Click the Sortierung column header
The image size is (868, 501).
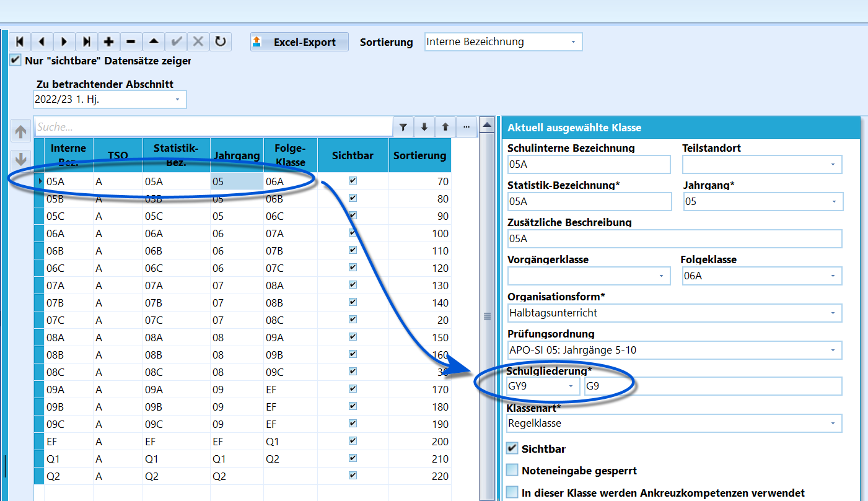(420, 155)
